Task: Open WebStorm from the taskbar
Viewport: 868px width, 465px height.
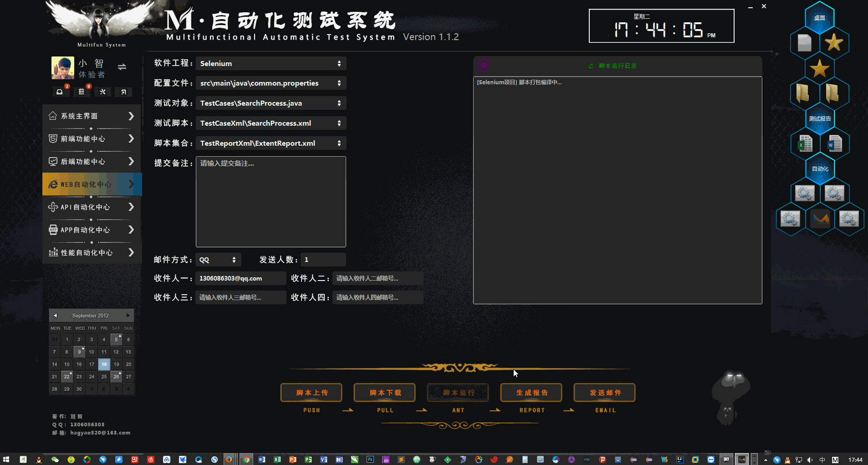Action: click(664, 460)
